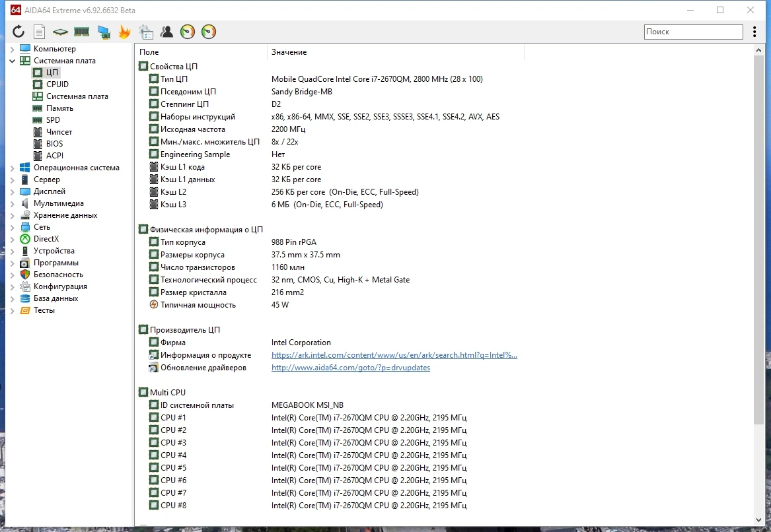Click the scrollbar down arrow
This screenshot has height=532, width=771.
click(758, 520)
